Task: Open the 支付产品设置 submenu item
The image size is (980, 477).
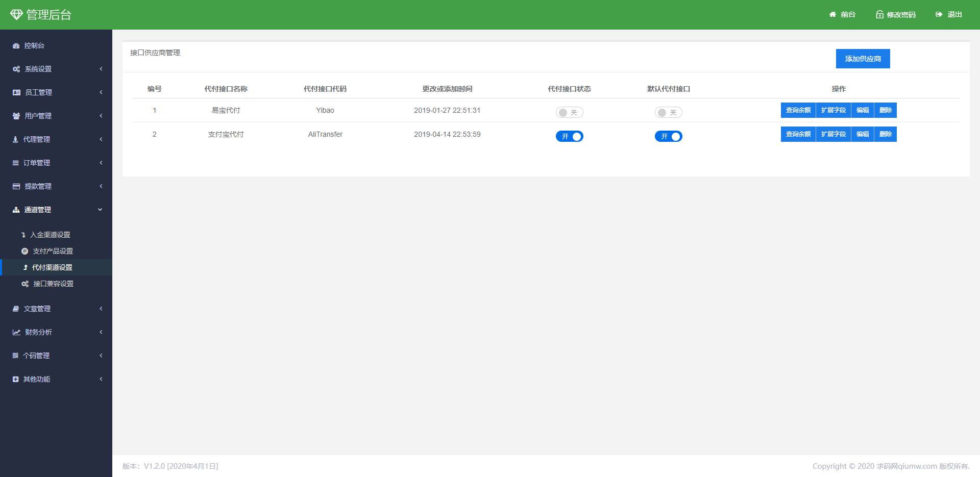Action: [x=56, y=251]
